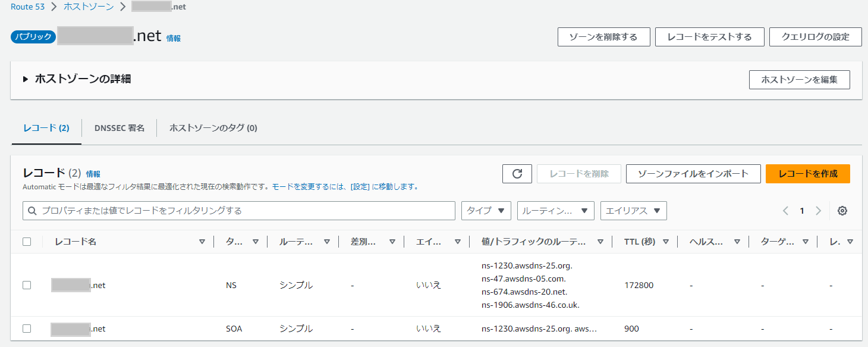
Task: Sort by ターゲ column arrow
Action: [806, 242]
